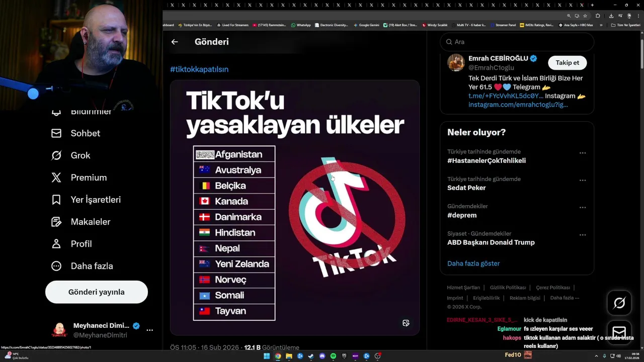Open the #deprem trend
Viewport: 644px width, 362px height.
462,215
